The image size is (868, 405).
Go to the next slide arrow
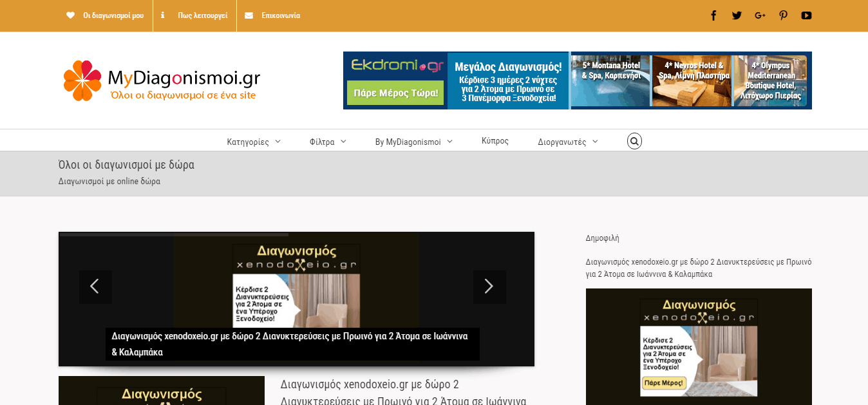click(x=489, y=287)
